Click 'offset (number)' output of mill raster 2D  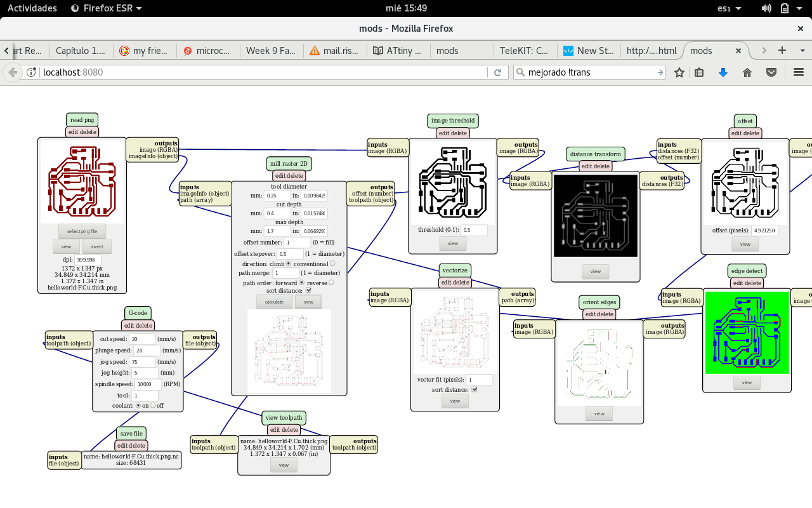pyautogui.click(x=372, y=194)
